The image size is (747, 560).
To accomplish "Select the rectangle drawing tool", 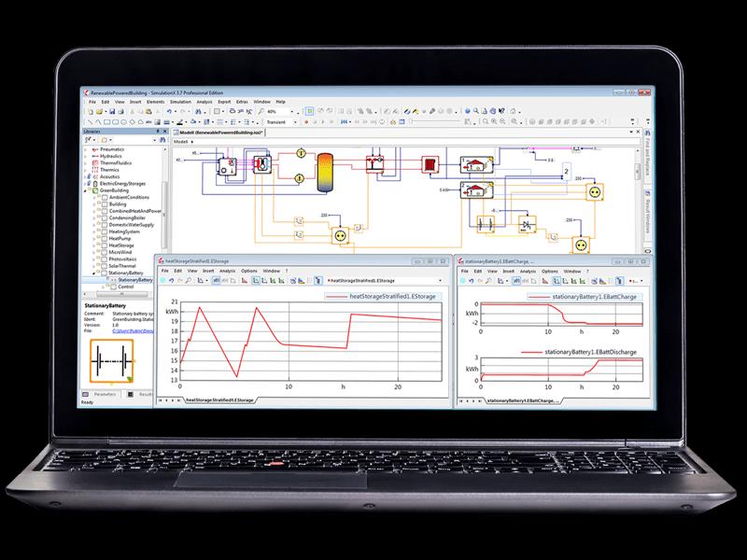I will point(106,122).
